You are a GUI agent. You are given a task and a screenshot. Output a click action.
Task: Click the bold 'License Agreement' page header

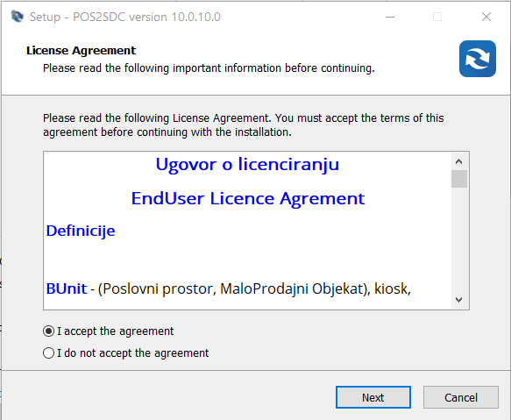click(82, 51)
